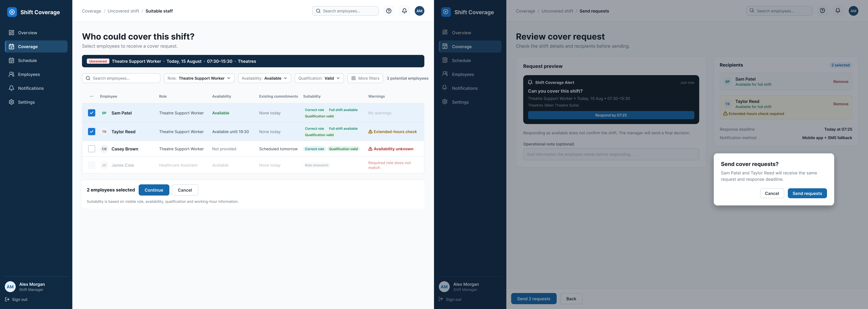Open Coverage in left window sidebar

click(x=36, y=47)
